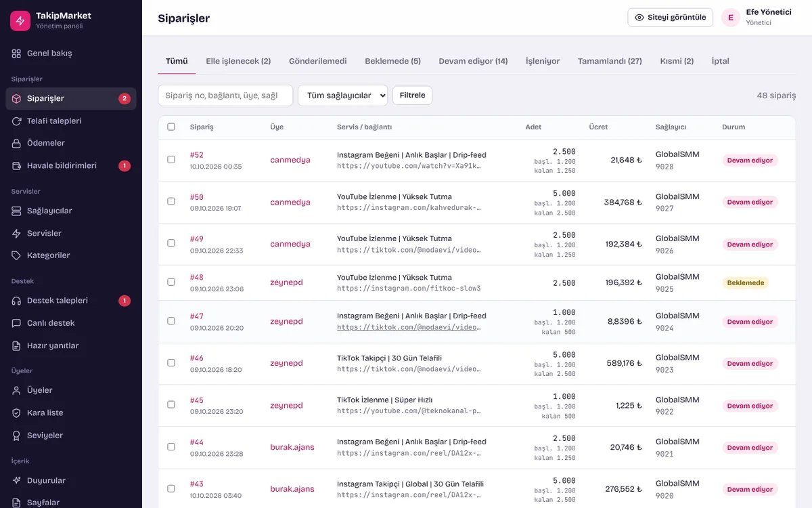Open Destek talepleri headset icon

coord(16,301)
